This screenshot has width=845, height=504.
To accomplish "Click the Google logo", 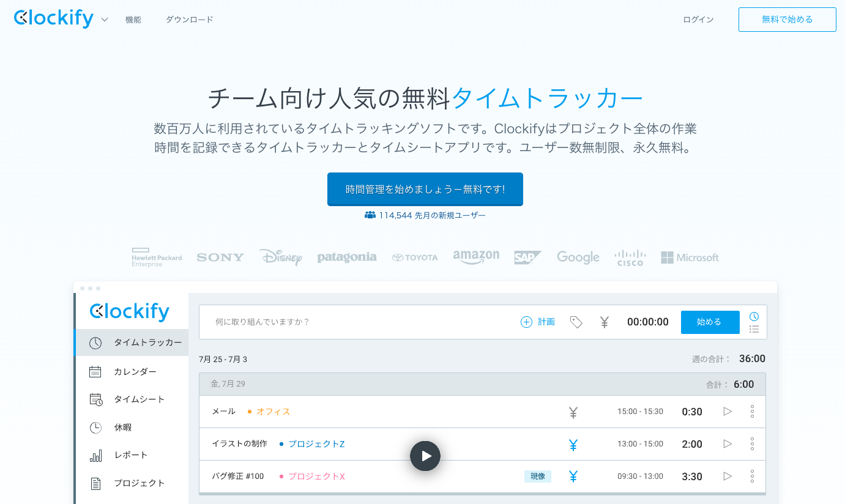I will click(578, 258).
